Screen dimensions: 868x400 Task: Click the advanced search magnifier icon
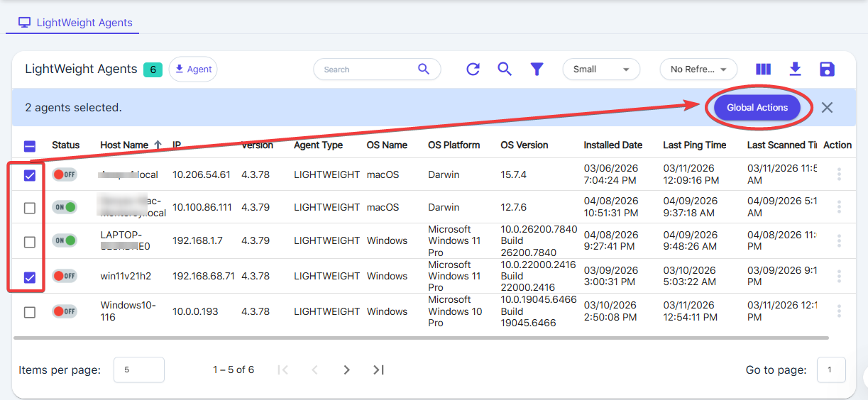tap(505, 69)
